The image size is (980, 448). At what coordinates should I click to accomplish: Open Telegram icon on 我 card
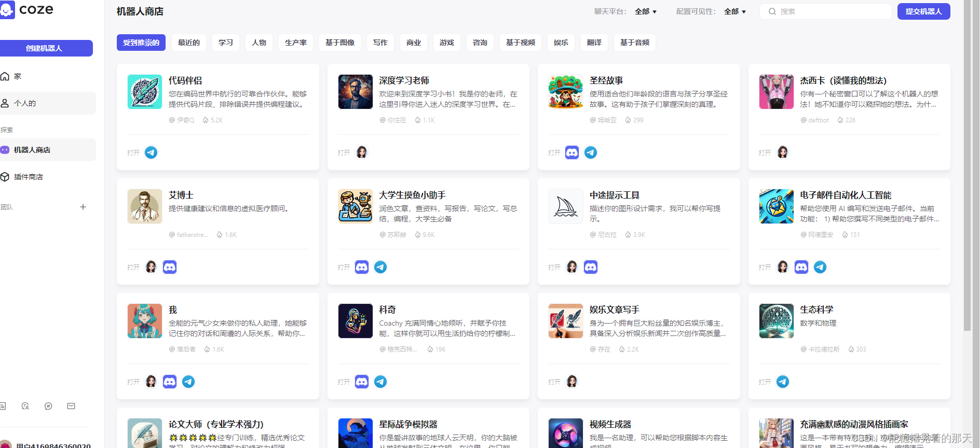pos(188,382)
